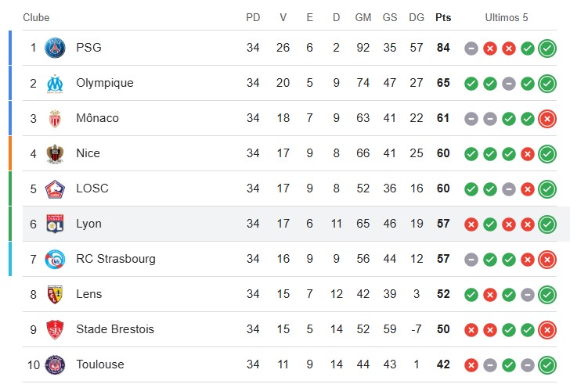Viewport: 588px width, 384px height.
Task: Click the LOSC club crest icon
Action: 55,188
